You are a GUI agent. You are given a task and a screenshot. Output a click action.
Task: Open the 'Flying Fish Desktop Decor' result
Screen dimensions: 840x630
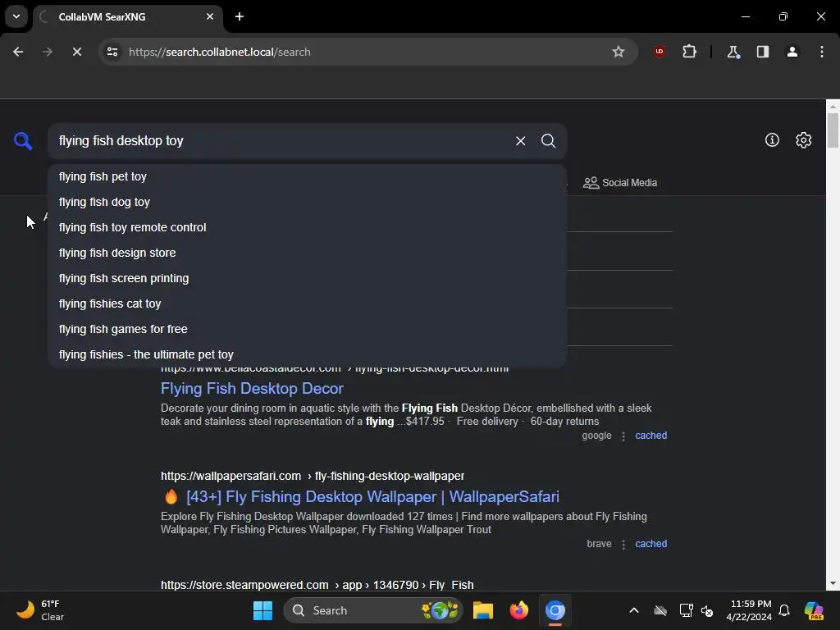point(252,388)
